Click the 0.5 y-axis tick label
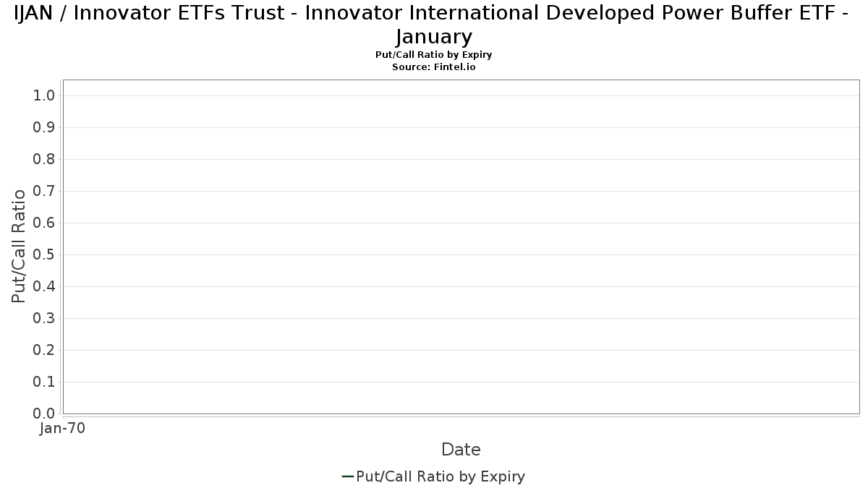 click(44, 254)
